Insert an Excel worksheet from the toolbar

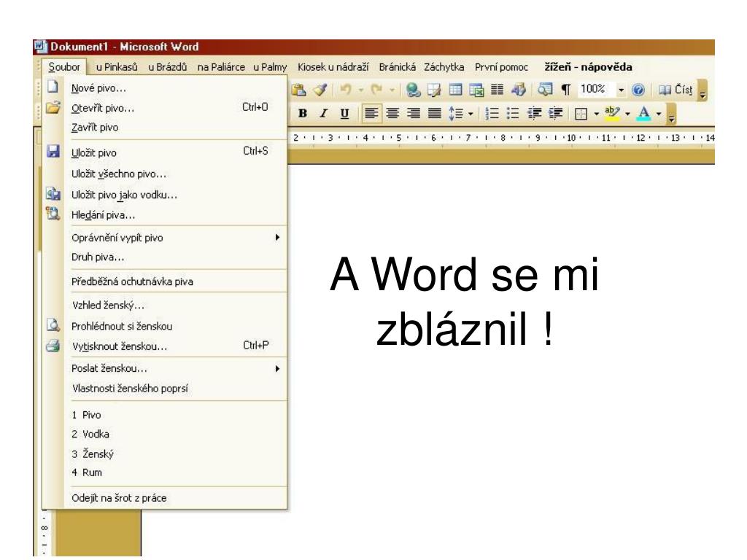coord(476,90)
